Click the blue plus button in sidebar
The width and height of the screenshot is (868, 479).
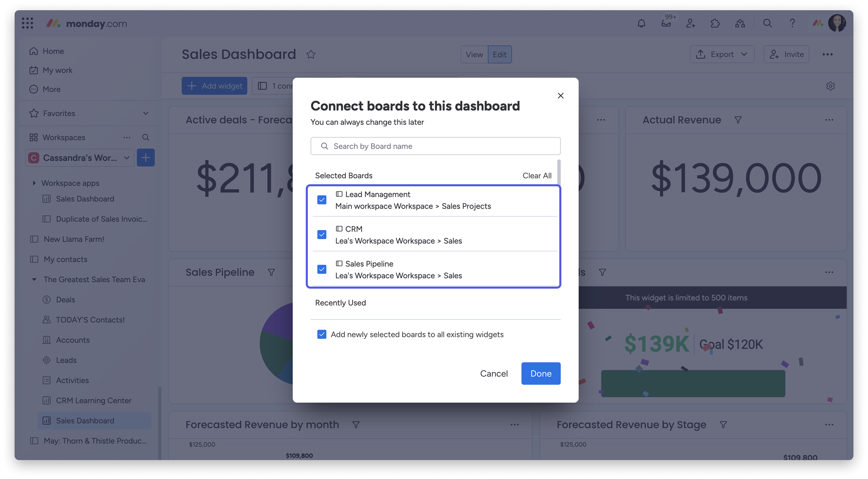click(x=146, y=157)
